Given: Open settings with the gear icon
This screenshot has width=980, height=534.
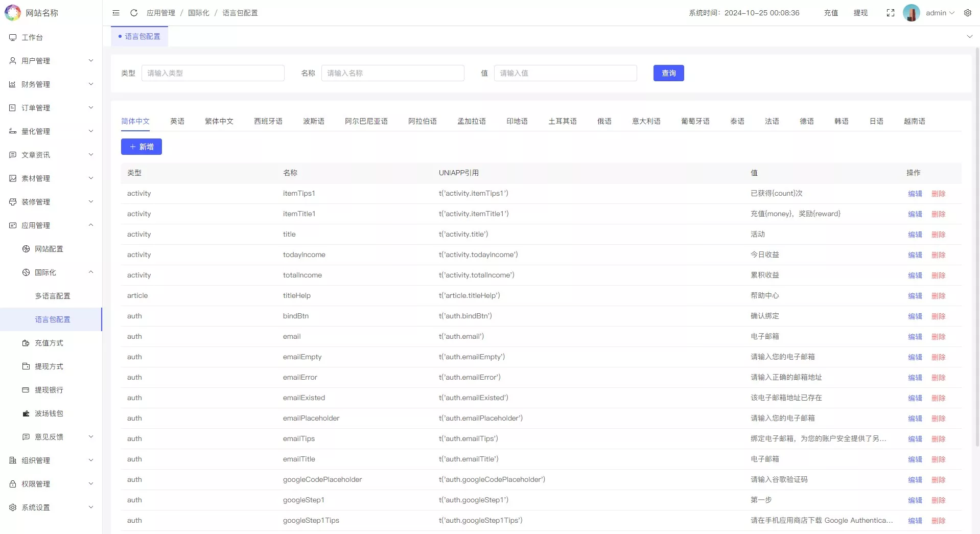Looking at the screenshot, I should [968, 13].
